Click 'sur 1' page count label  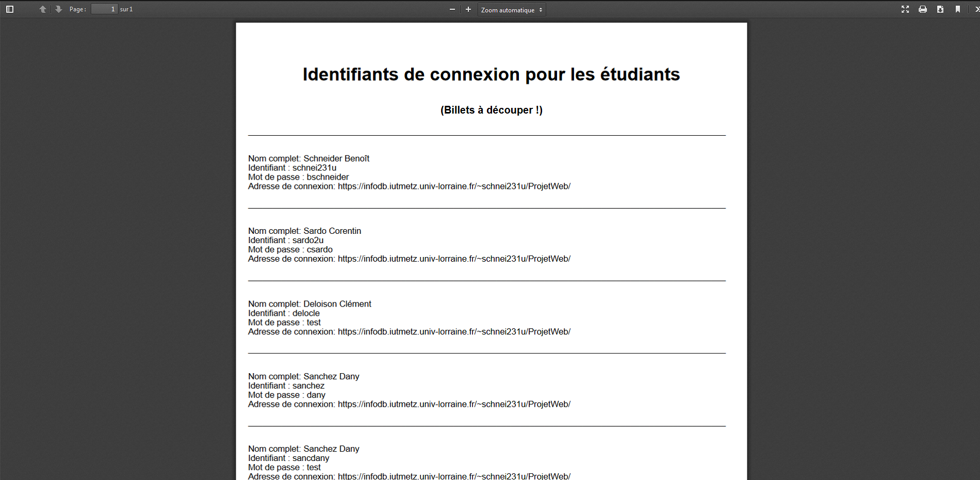(126, 9)
